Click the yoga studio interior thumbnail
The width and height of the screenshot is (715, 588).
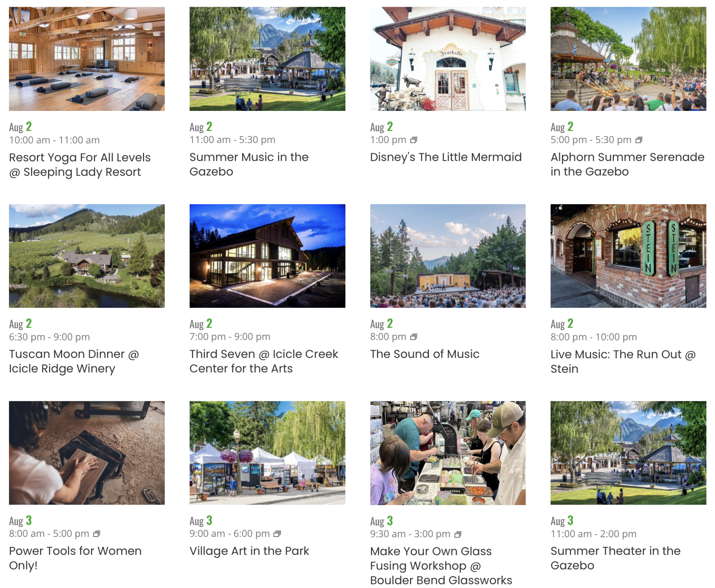(x=87, y=59)
